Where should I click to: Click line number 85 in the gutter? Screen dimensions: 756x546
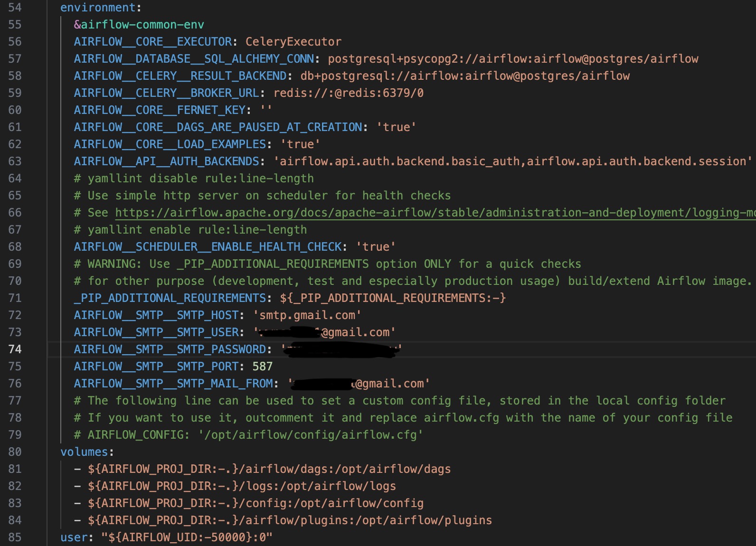pyautogui.click(x=15, y=537)
